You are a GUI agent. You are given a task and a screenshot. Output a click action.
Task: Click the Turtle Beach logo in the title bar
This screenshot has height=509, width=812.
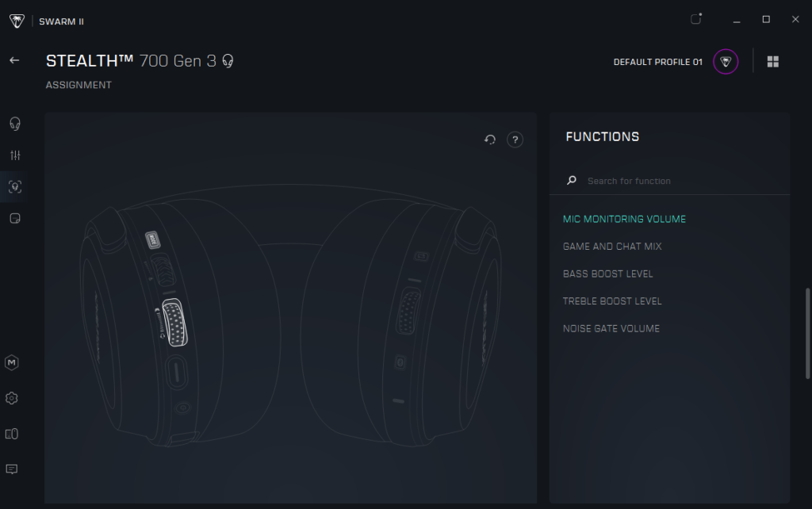(x=16, y=21)
